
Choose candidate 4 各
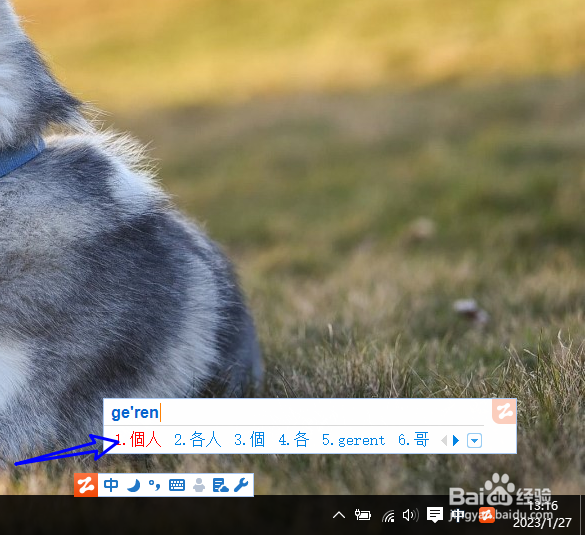point(294,440)
